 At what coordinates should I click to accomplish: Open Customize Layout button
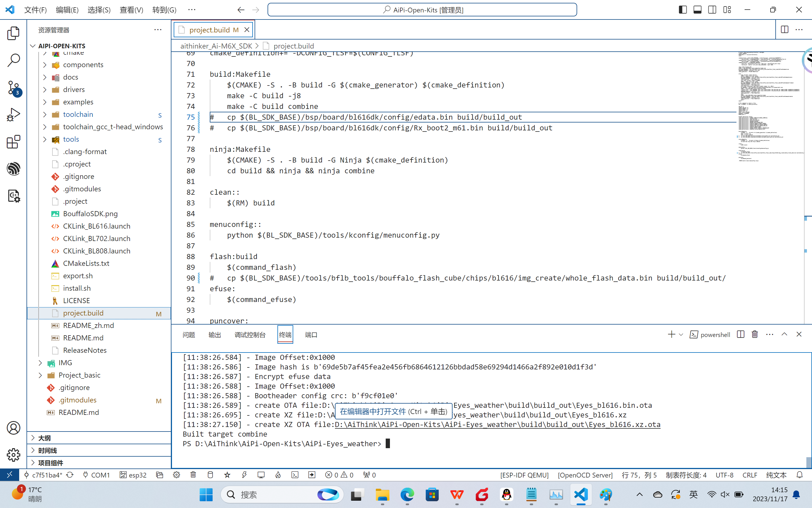tap(727, 10)
